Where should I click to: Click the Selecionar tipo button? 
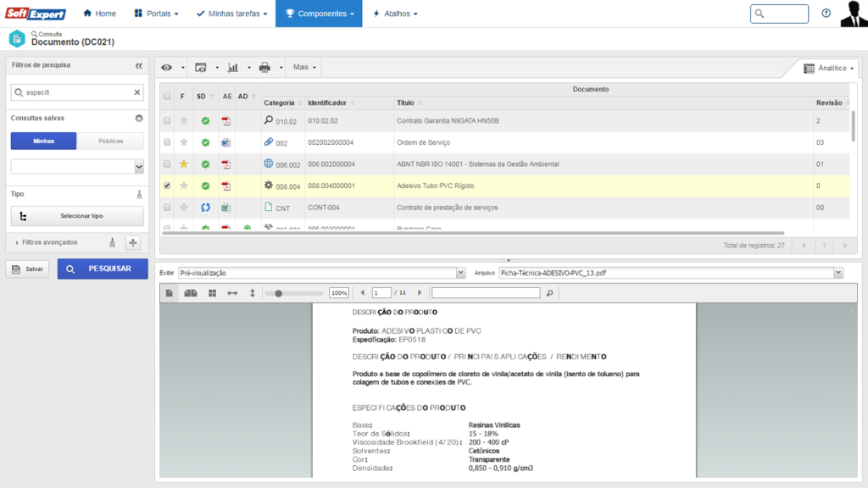pyautogui.click(x=76, y=216)
